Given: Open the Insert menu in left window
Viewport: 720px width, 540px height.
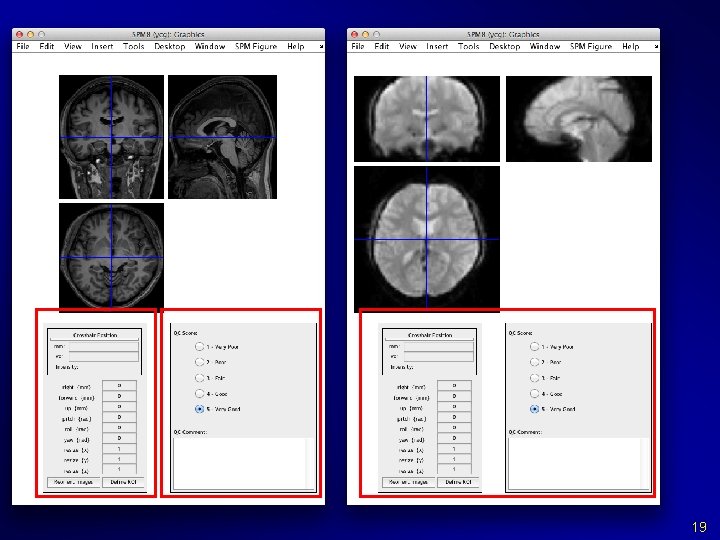Looking at the screenshot, I should click(102, 46).
